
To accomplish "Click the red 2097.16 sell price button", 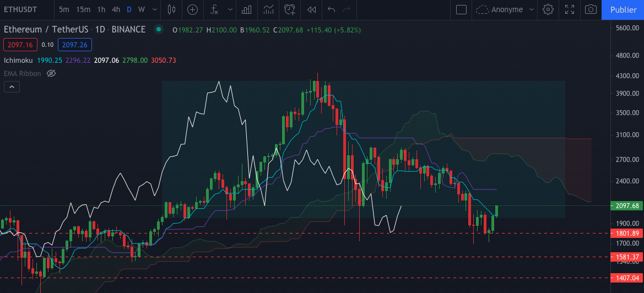I will tap(20, 44).
